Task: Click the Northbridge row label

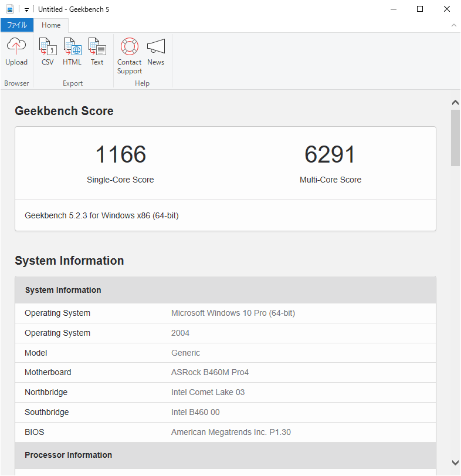Action: coord(46,392)
